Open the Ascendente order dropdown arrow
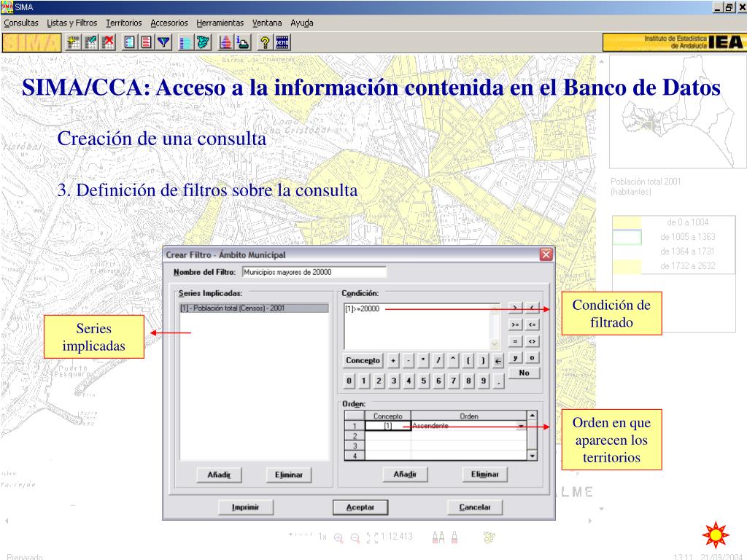 522,426
